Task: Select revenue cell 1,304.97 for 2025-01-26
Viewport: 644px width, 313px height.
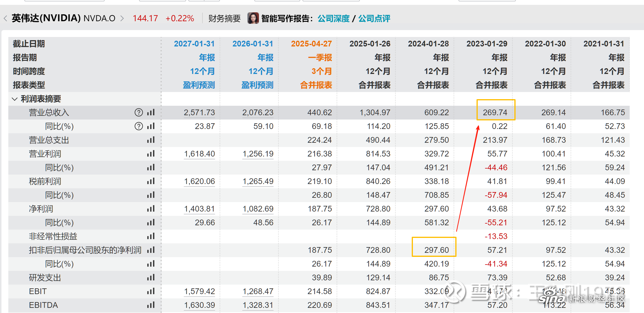Action: point(375,112)
